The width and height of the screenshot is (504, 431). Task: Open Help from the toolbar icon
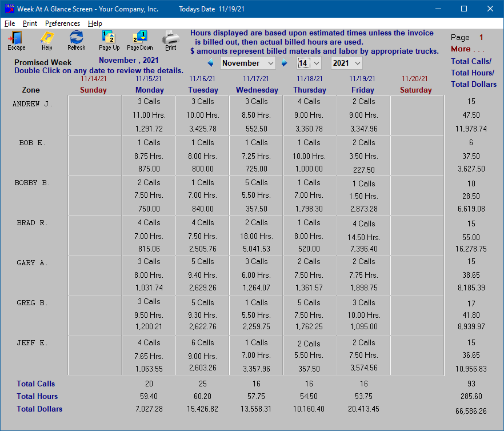pyautogui.click(x=47, y=40)
